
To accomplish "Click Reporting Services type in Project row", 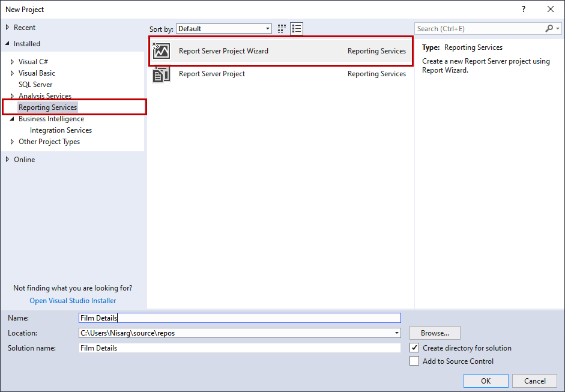I will [376, 74].
